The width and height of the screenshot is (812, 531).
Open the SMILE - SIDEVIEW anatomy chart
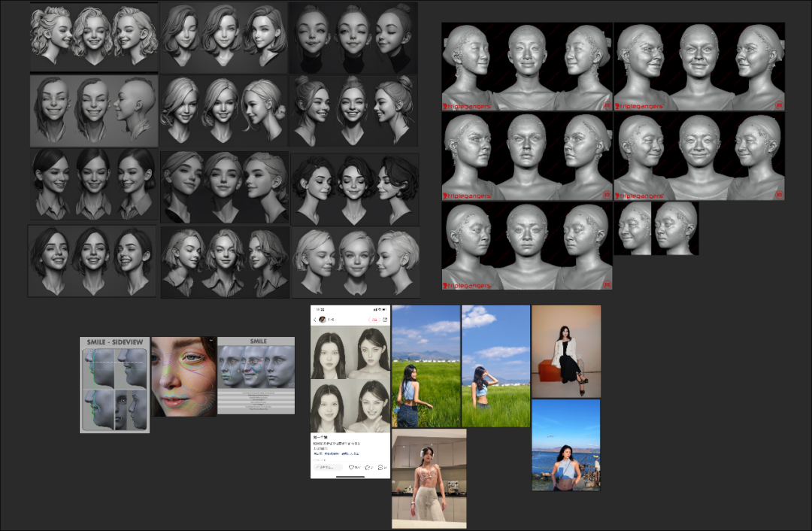(114, 385)
